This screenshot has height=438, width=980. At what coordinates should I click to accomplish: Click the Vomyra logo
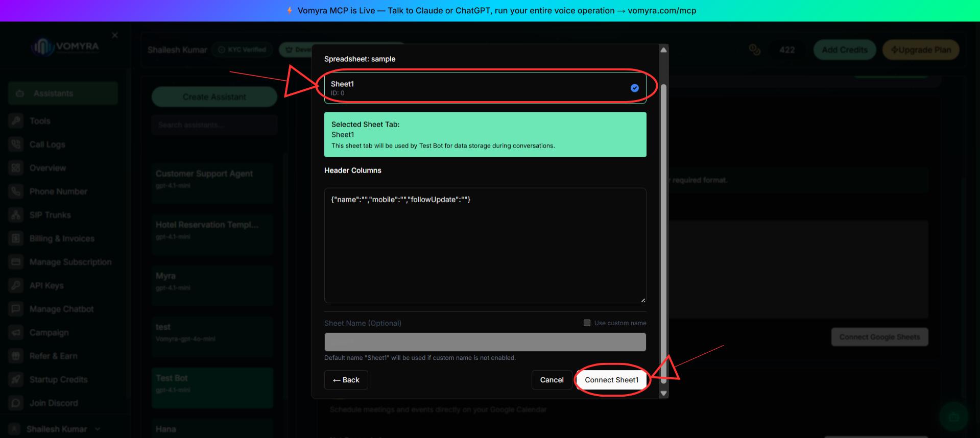(65, 47)
